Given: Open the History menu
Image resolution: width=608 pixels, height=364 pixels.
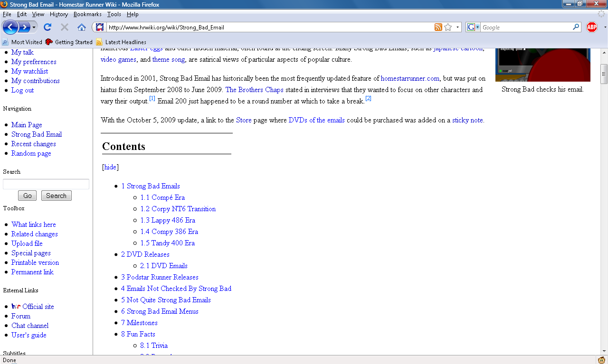Looking at the screenshot, I should click(x=59, y=14).
